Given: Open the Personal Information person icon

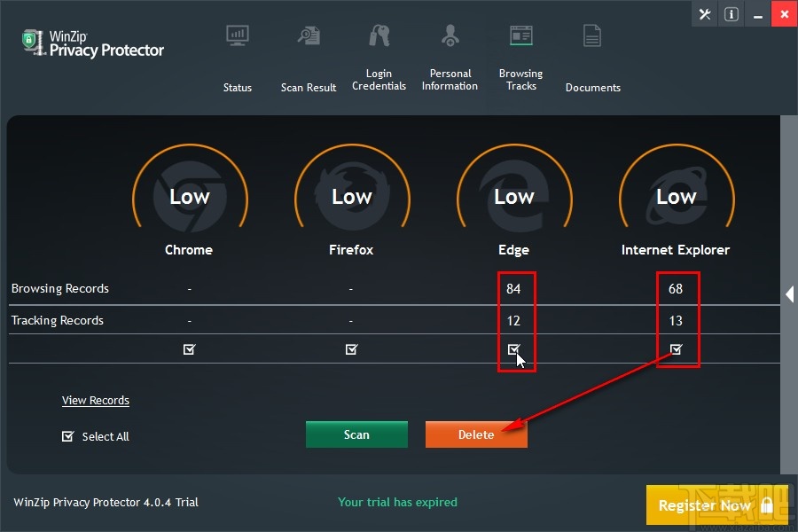Looking at the screenshot, I should [450, 35].
